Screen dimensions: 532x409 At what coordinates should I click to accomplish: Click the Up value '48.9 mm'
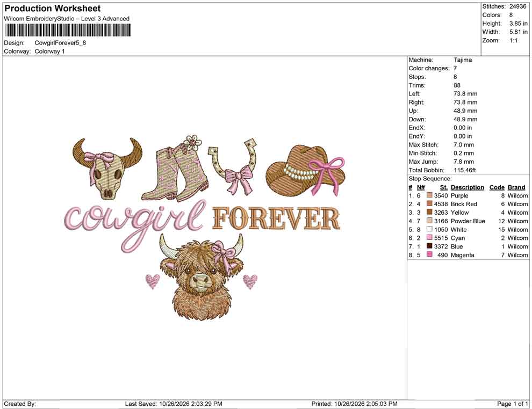(x=465, y=111)
